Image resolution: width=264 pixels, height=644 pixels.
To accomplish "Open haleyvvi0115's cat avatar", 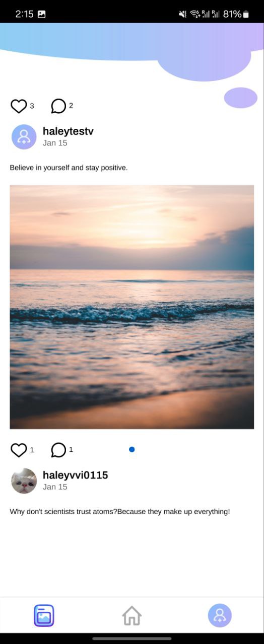I will pyautogui.click(x=24, y=481).
